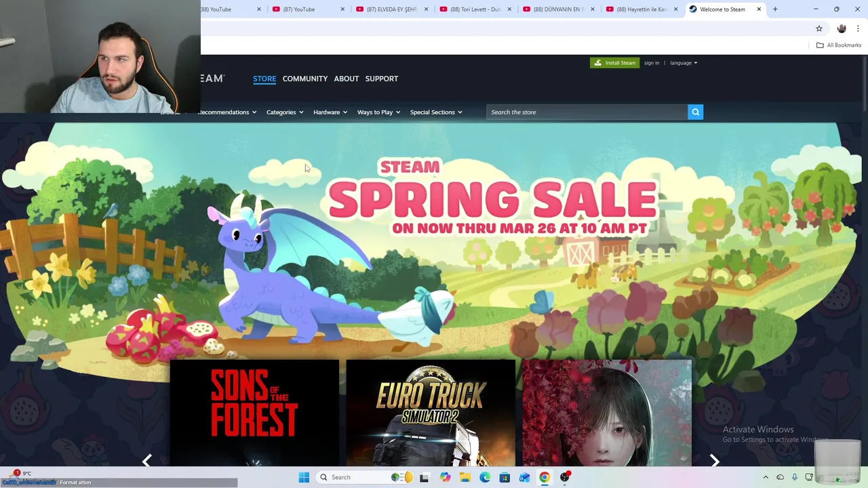Open the Sons of the Forest tile
Viewport: 868px width, 488px height.
click(254, 413)
